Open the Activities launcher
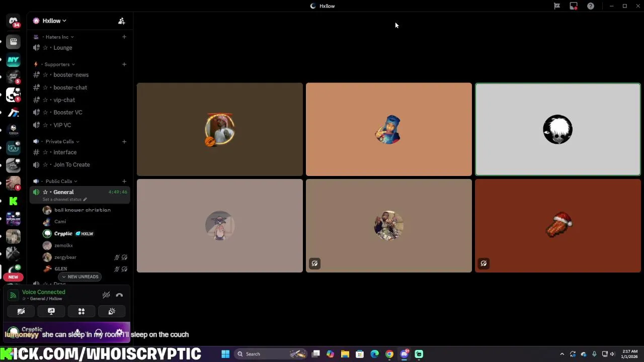The width and height of the screenshot is (644, 362). (x=82, y=311)
